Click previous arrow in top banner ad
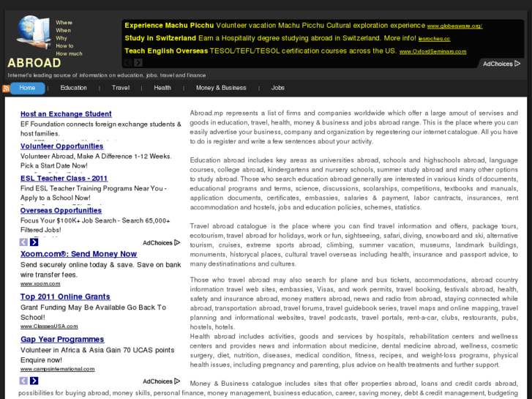 (128, 62)
